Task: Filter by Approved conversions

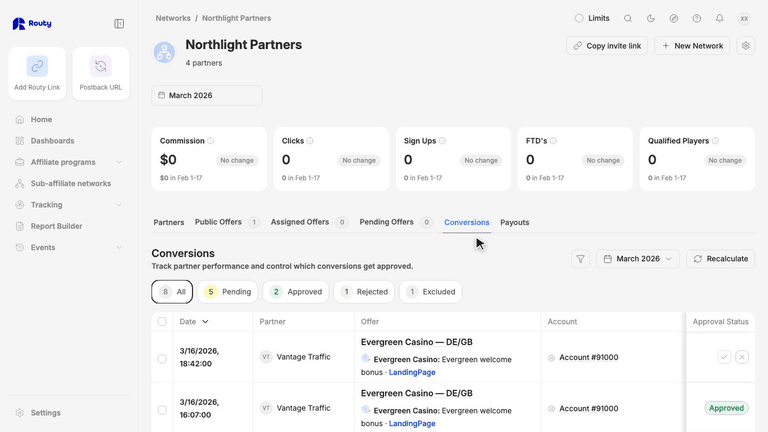Action: [x=296, y=291]
